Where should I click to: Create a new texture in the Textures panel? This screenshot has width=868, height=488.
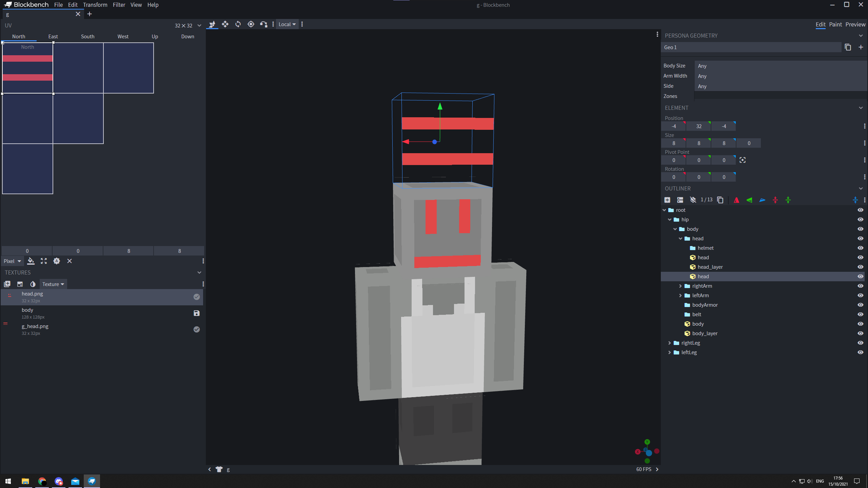click(x=7, y=284)
